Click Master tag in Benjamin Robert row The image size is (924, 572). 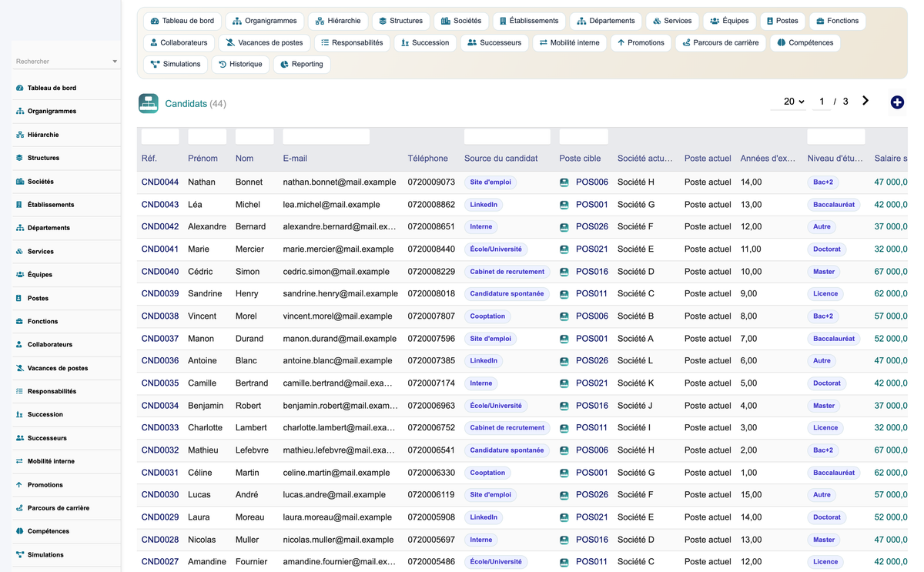point(824,406)
